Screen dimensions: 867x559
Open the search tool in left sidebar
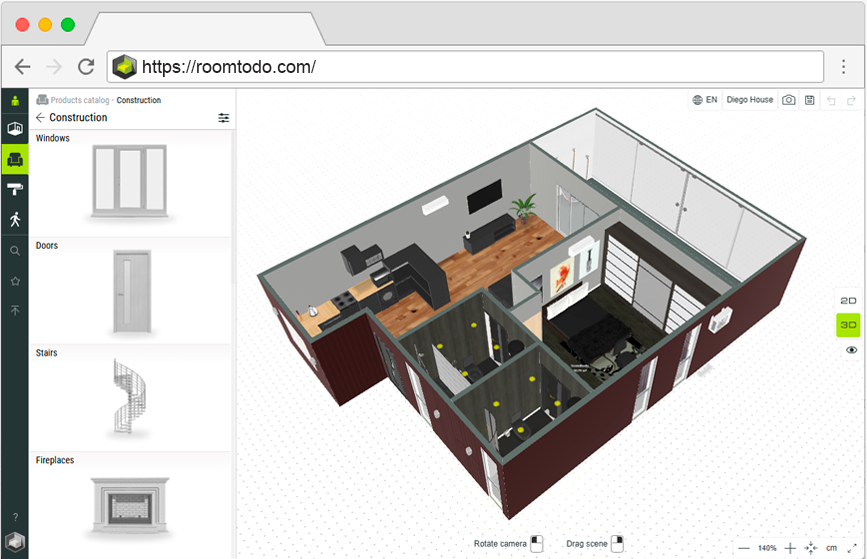click(x=14, y=251)
